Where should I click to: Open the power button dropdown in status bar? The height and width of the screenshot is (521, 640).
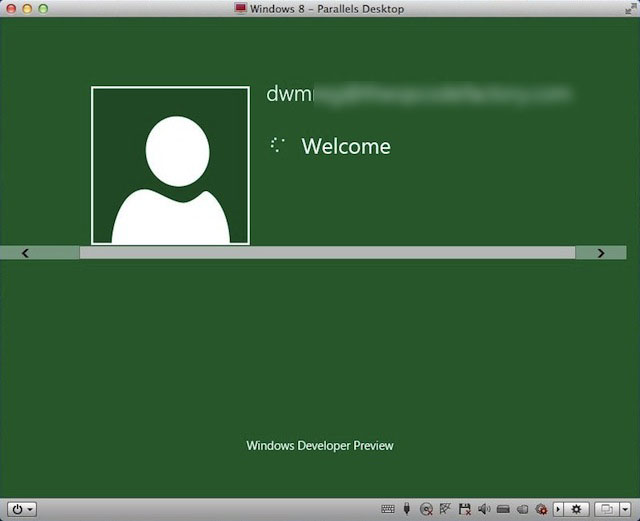point(22,509)
